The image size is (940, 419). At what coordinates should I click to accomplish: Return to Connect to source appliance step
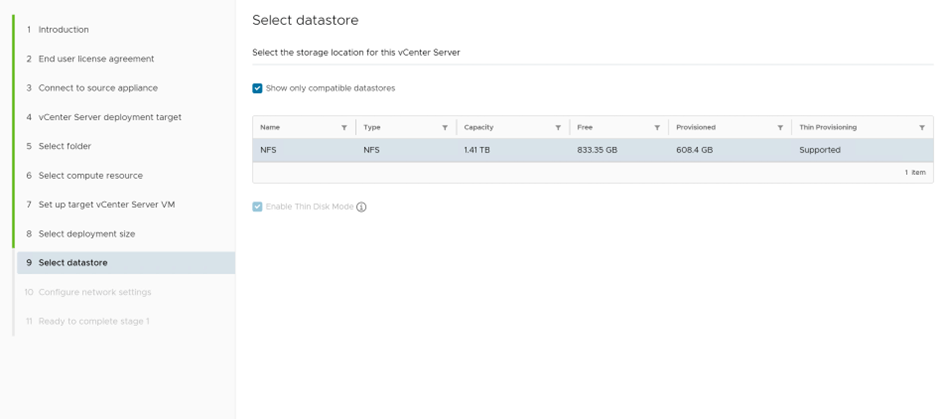point(97,88)
